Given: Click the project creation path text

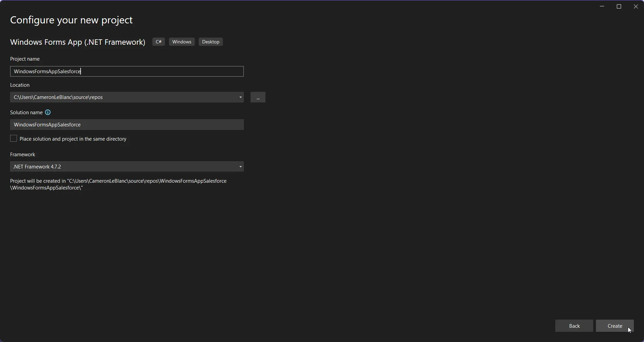Looking at the screenshot, I should (x=118, y=184).
